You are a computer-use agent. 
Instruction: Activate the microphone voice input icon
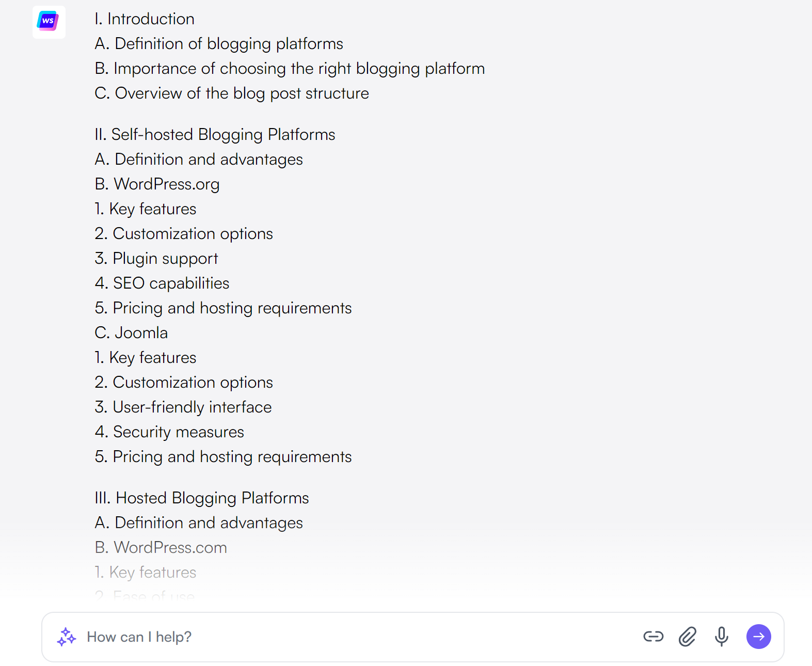pyautogui.click(x=721, y=637)
